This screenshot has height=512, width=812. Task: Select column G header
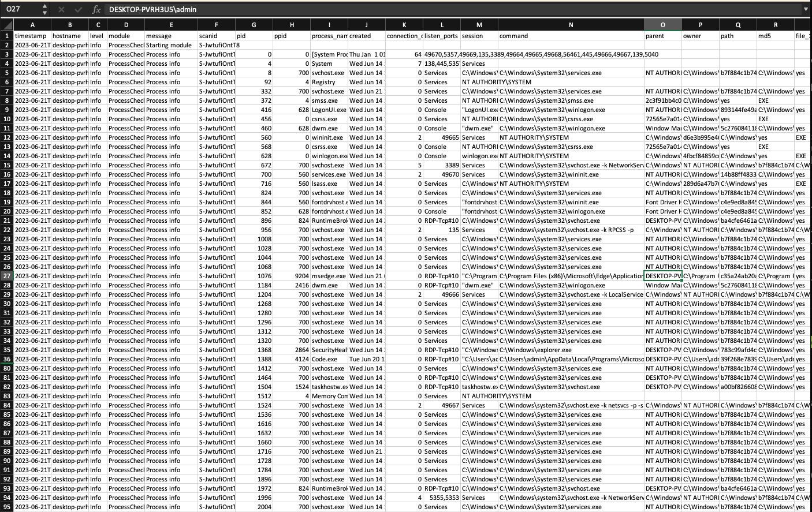click(254, 25)
